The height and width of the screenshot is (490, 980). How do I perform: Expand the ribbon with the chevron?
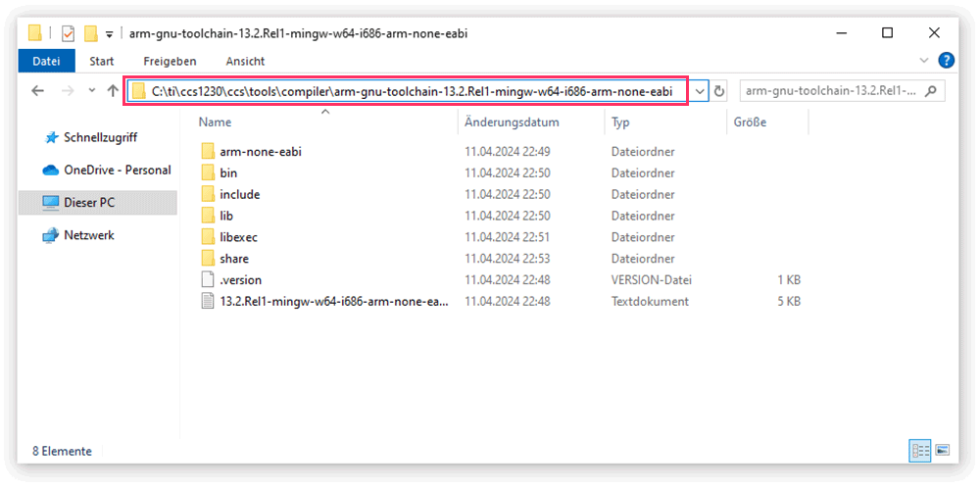924,61
